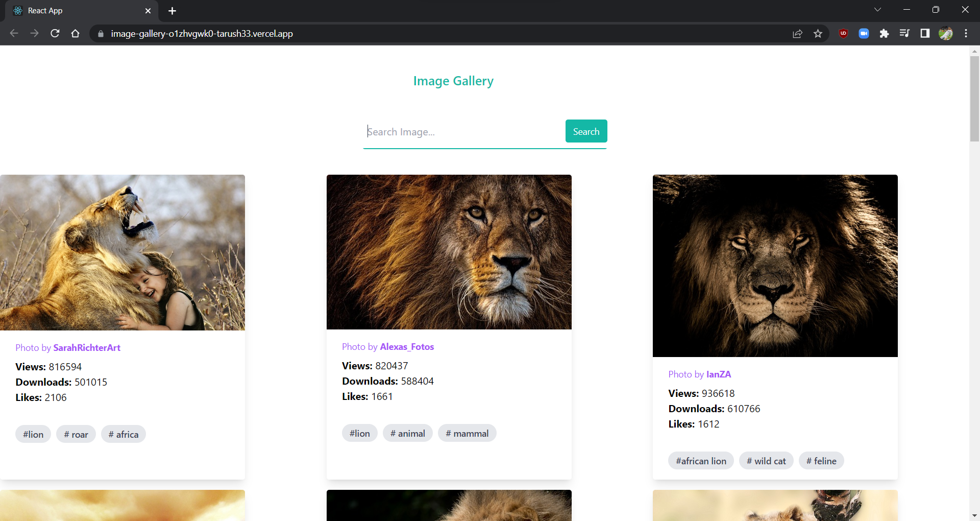Image resolution: width=980 pixels, height=521 pixels.
Task: Reload the current page
Action: point(55,34)
